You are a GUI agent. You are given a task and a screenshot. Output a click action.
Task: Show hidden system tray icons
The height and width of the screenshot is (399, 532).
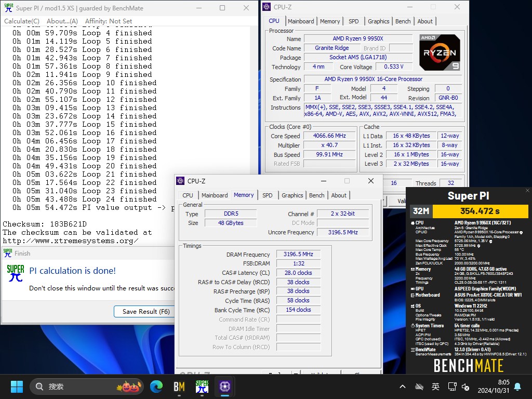pos(403,387)
